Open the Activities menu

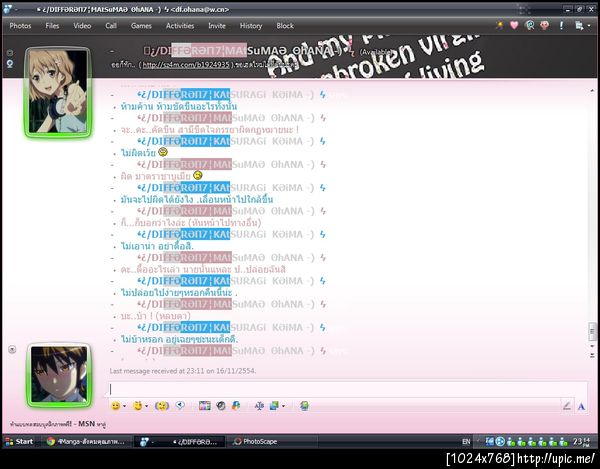pyautogui.click(x=180, y=26)
